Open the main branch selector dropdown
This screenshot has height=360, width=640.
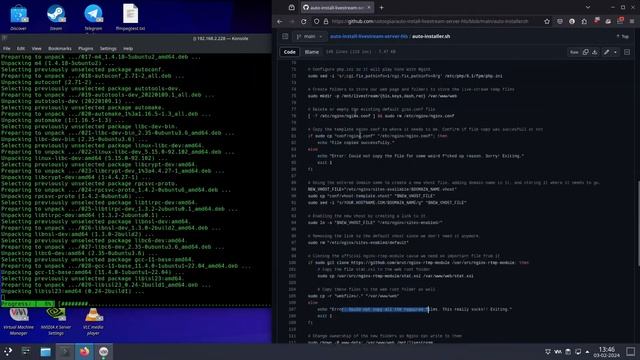(x=310, y=36)
